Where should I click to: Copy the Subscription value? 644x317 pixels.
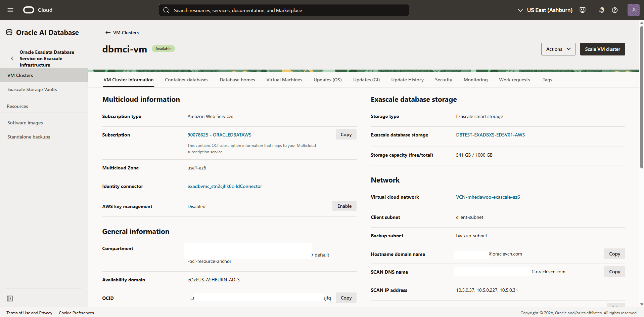click(346, 134)
